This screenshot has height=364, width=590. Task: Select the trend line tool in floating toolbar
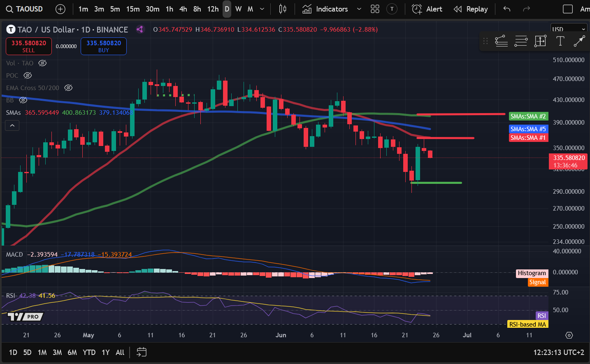coord(579,41)
